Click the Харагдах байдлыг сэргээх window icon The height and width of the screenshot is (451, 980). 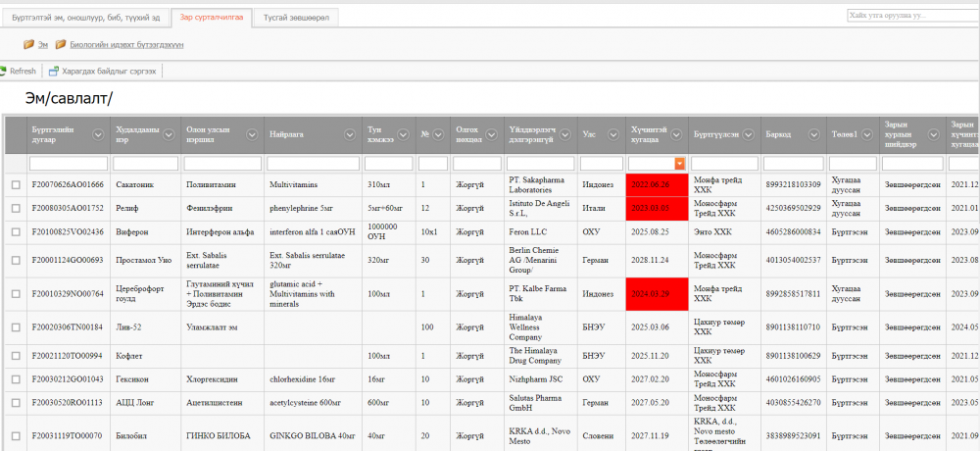[x=53, y=71]
